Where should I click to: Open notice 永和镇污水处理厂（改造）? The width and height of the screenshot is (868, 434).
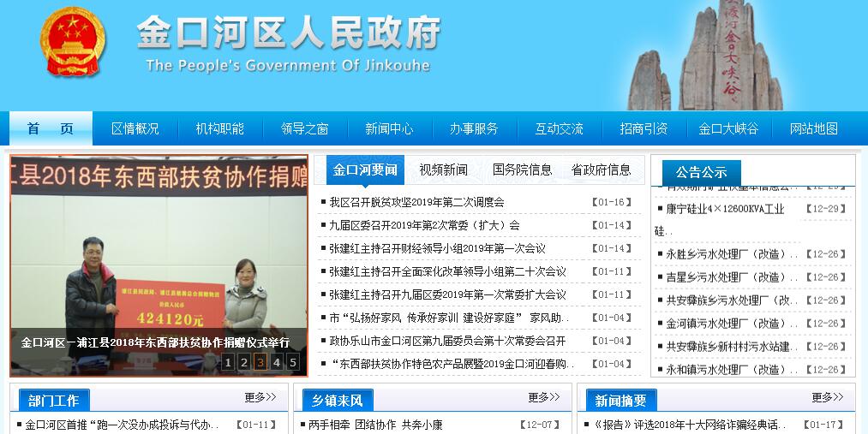click(x=731, y=370)
